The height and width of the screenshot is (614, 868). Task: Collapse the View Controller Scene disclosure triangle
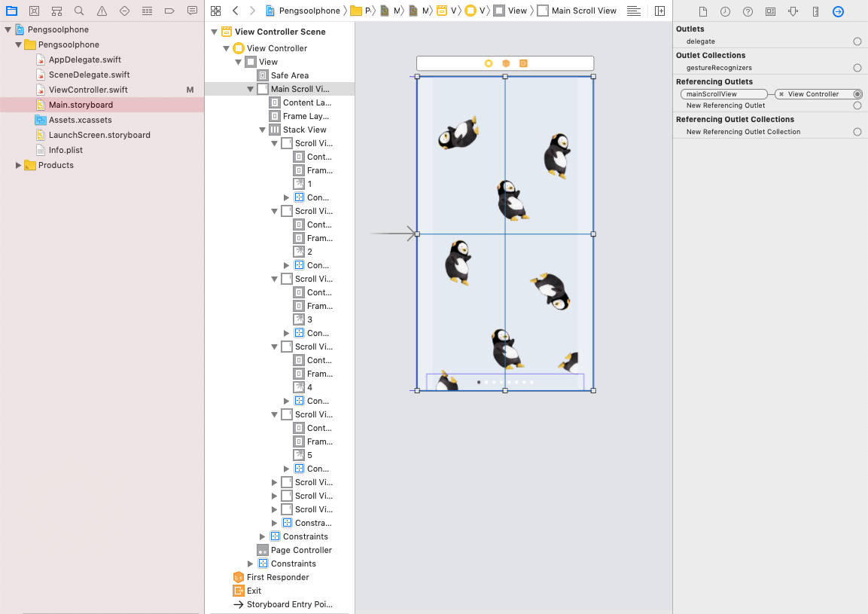[x=215, y=32]
